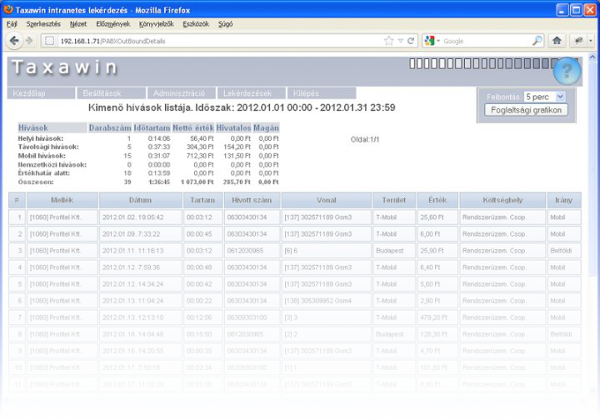Click the browser Back arrow button

[x=14, y=41]
